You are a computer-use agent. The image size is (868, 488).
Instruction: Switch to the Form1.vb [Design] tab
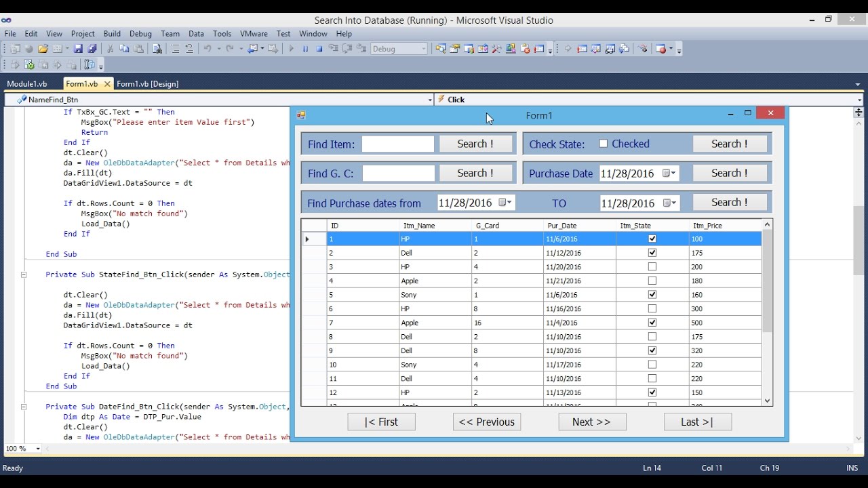point(148,84)
